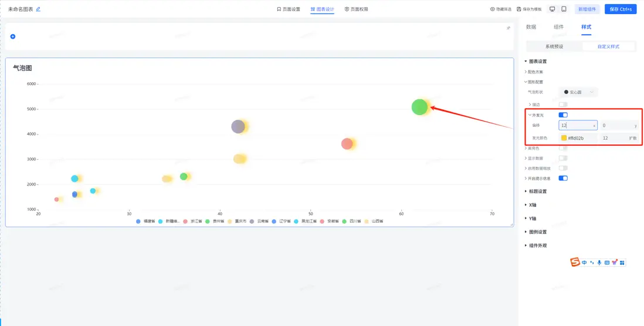
Task: Click the pencil icon to rename 未命名图表
Action: (38, 9)
